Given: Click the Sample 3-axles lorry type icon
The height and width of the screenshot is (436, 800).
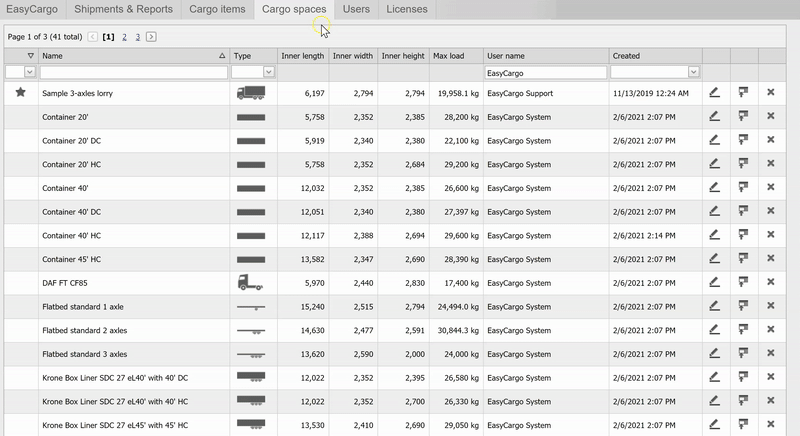Looking at the screenshot, I should point(251,93).
